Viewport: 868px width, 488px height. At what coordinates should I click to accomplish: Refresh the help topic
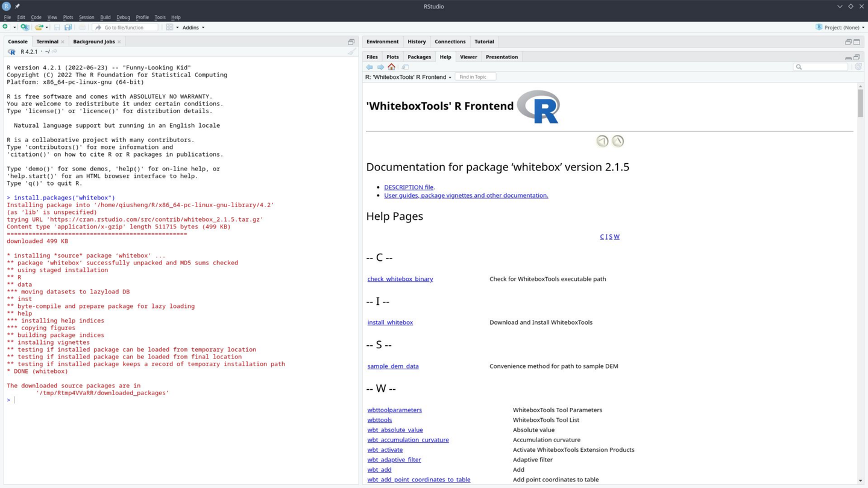(858, 67)
